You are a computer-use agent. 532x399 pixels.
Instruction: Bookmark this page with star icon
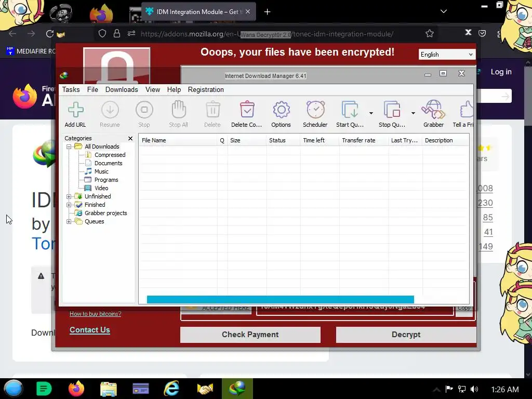tap(430, 34)
